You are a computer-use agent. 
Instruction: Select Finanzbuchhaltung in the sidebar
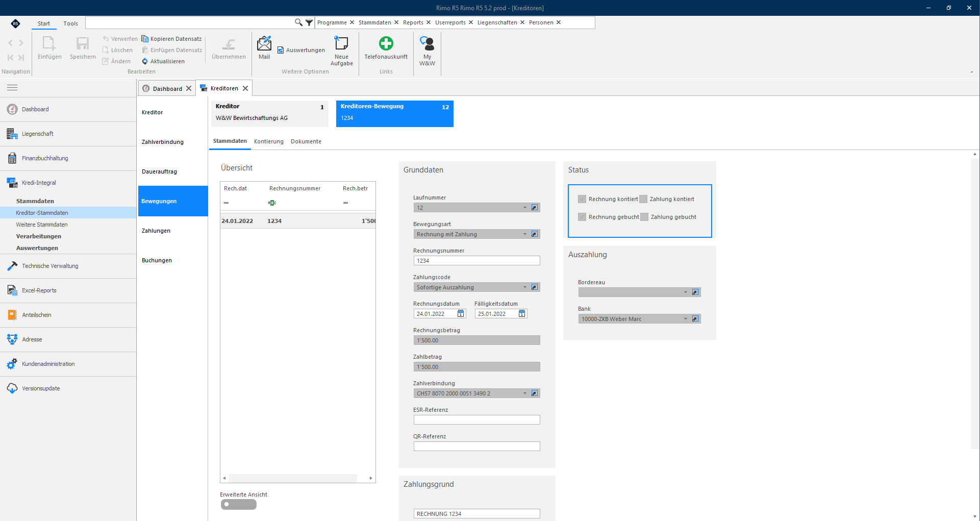68,158
